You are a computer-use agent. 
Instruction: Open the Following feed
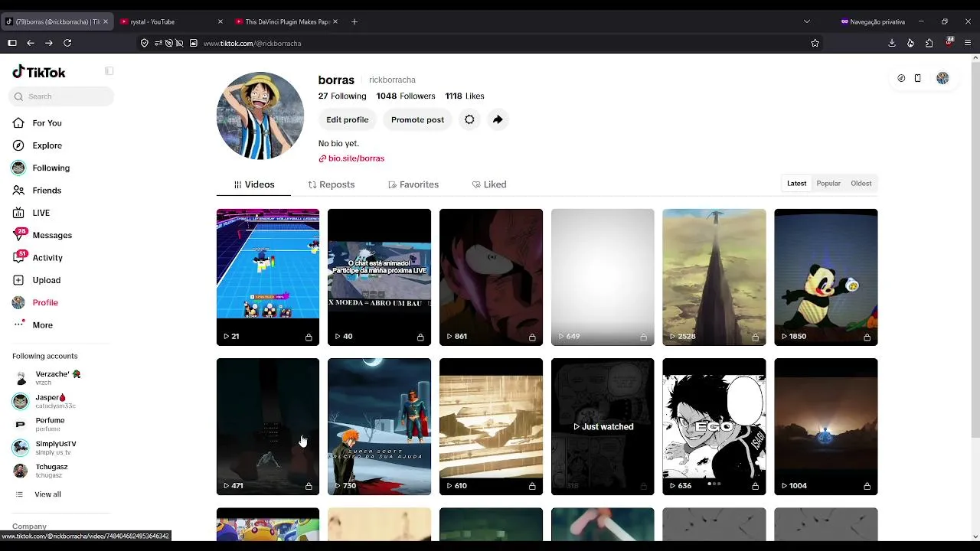pyautogui.click(x=51, y=168)
